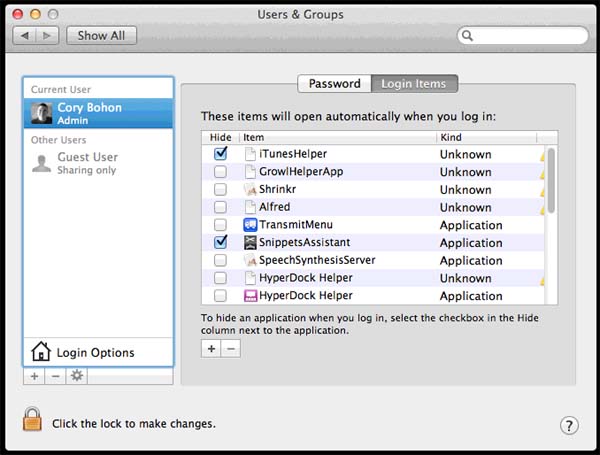Click the Guest User silhouette icon

point(41,163)
